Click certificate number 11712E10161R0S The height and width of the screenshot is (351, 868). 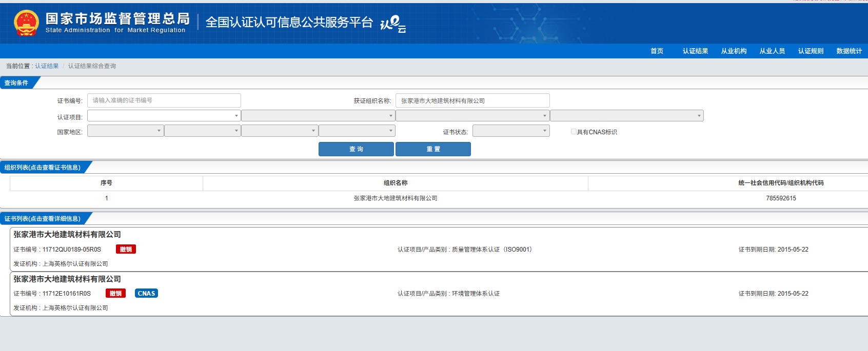(67, 294)
